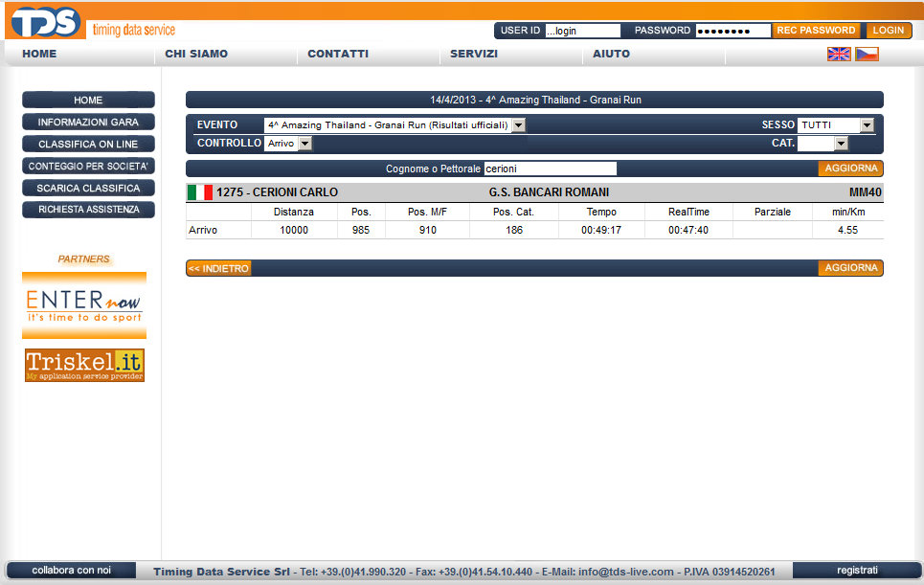Click the Cognome o Pettorale search field
The width and height of the screenshot is (924, 585).
550,169
